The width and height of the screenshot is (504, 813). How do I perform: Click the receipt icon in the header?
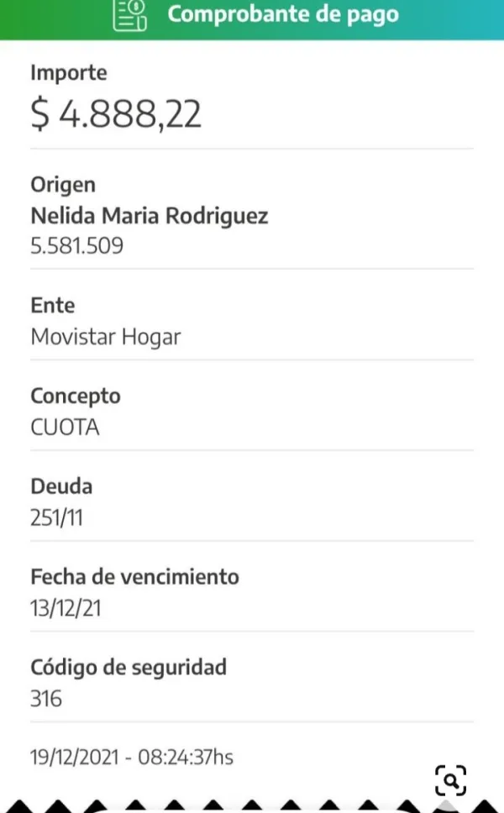pos(130,15)
